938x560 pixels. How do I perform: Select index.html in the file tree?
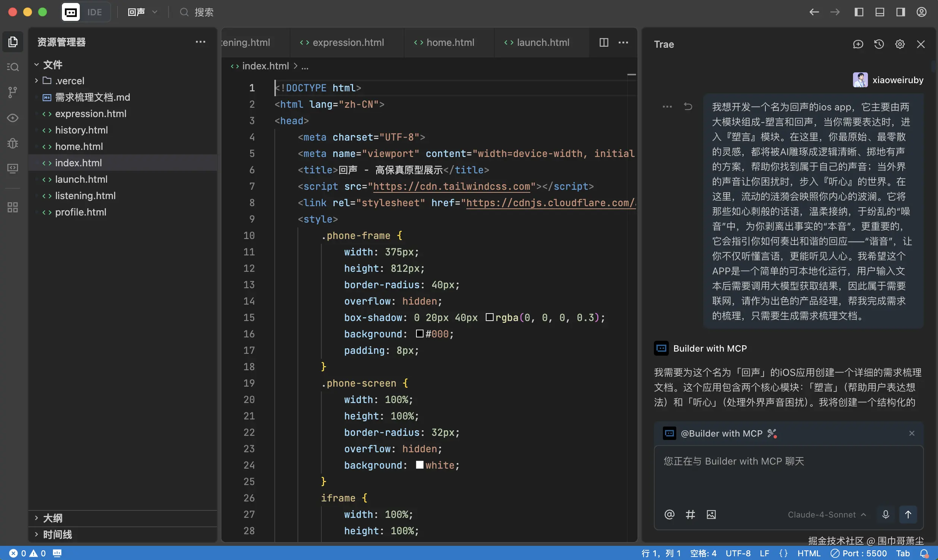click(123, 163)
